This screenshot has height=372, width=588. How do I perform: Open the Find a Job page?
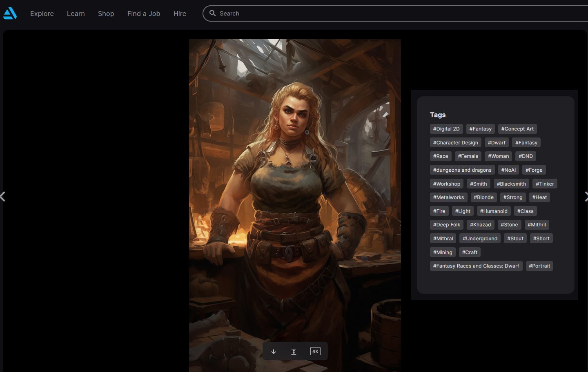point(144,13)
